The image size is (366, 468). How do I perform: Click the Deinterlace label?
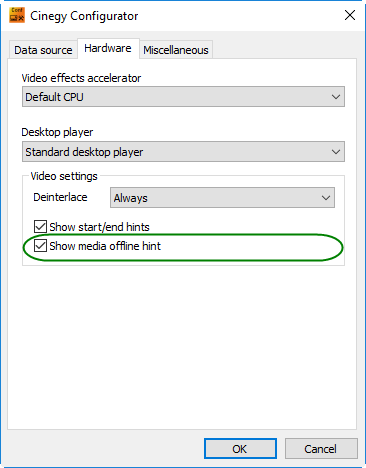[x=60, y=197]
